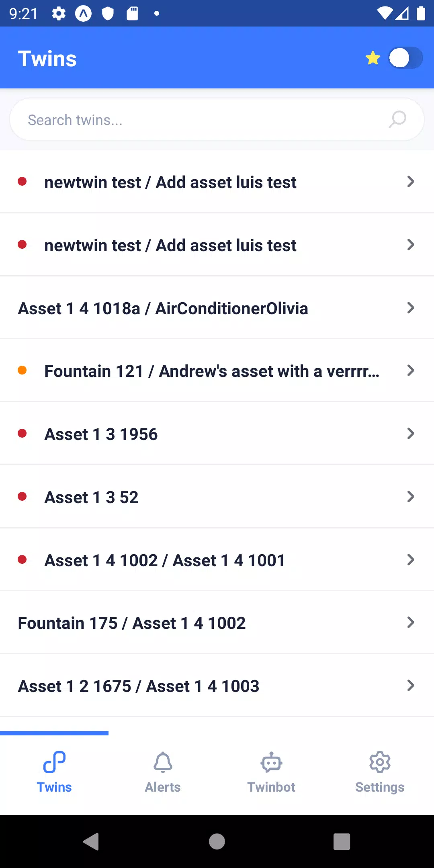
Task: Focus the Search twins input field
Action: [x=217, y=120]
